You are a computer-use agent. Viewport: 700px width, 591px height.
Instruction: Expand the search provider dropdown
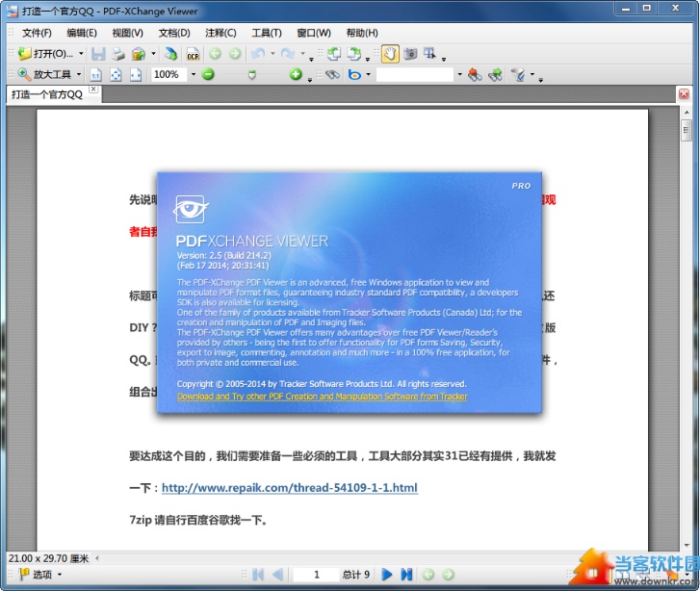pos(369,74)
